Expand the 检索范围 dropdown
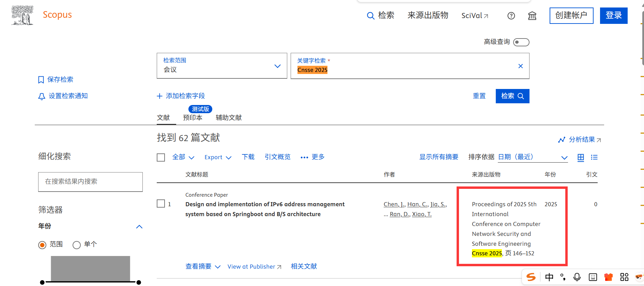 click(222, 65)
